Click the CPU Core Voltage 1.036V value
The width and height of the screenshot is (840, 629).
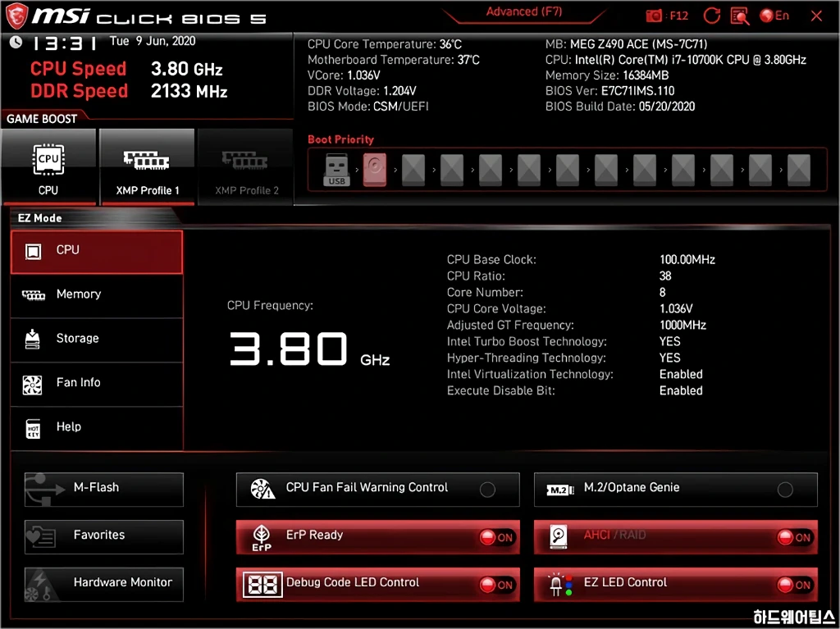pyautogui.click(x=676, y=309)
